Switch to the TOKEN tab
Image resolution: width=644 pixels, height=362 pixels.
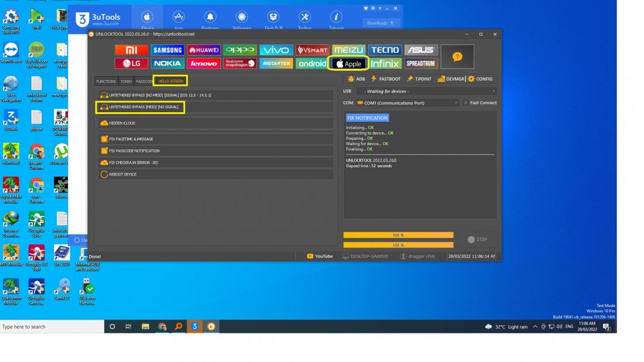click(126, 81)
